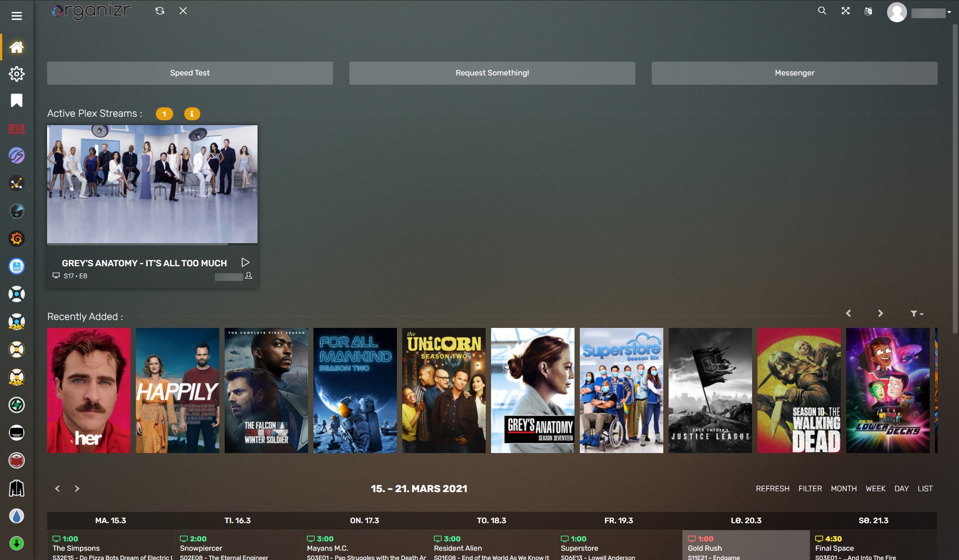The height and width of the screenshot is (560, 959).
Task: Go to previous calendar week arrow
Action: (x=57, y=489)
